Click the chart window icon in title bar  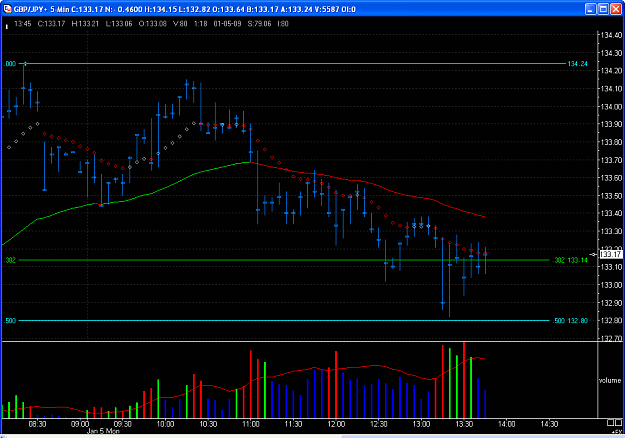[x=7, y=8]
